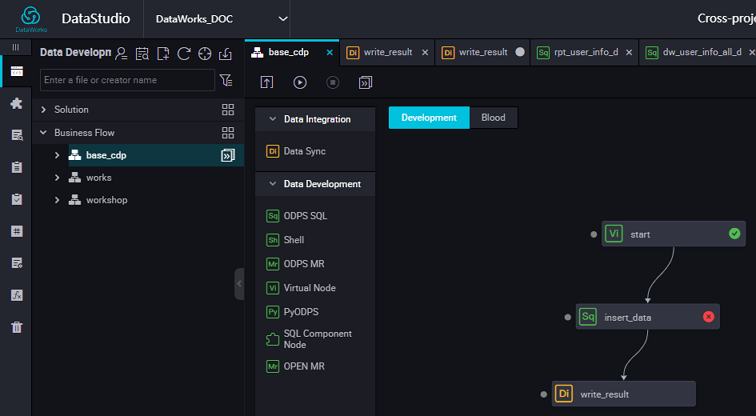Image resolution: width=756 pixels, height=416 pixels.
Task: Click the Stop icon in the toolbar
Action: point(333,82)
